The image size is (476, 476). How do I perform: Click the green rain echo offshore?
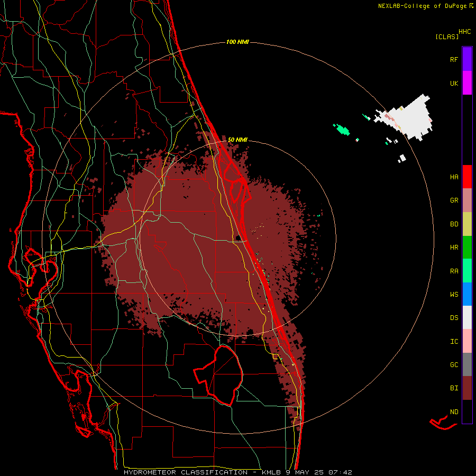point(342,130)
